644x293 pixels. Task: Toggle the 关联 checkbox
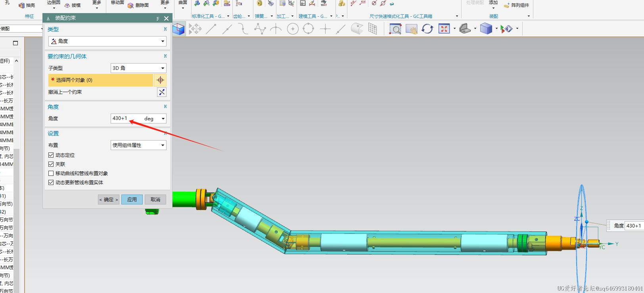click(51, 164)
